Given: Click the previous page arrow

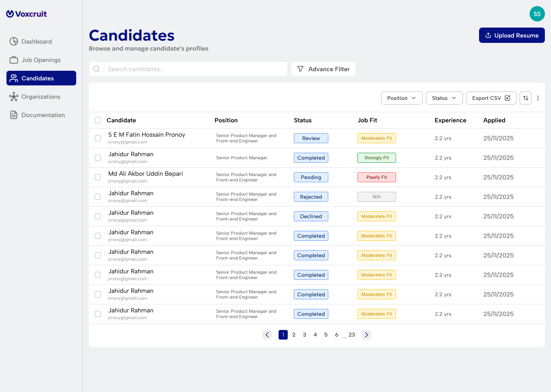Looking at the screenshot, I should (x=267, y=335).
